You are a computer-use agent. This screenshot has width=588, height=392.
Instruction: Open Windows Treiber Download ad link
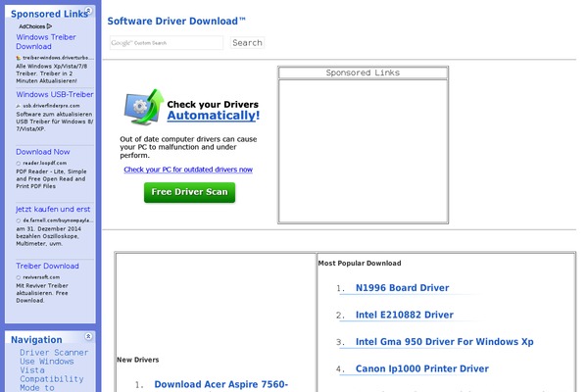pyautogui.click(x=46, y=41)
